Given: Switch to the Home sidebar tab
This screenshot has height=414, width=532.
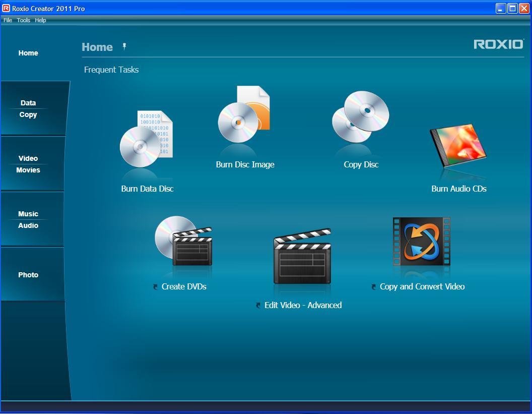Looking at the screenshot, I should click(x=28, y=53).
